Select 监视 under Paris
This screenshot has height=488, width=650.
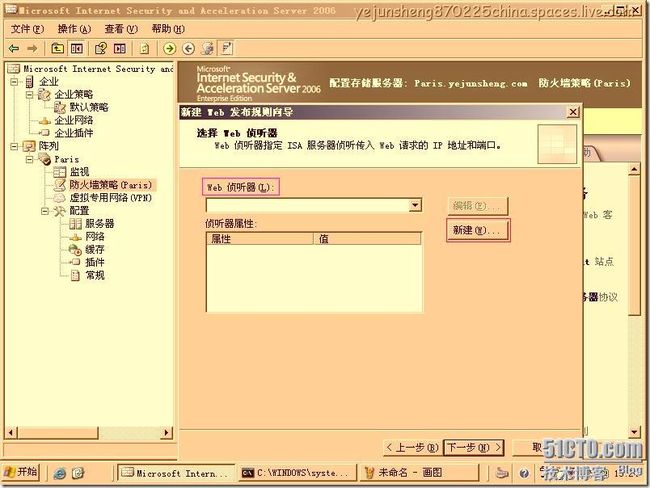tap(79, 172)
